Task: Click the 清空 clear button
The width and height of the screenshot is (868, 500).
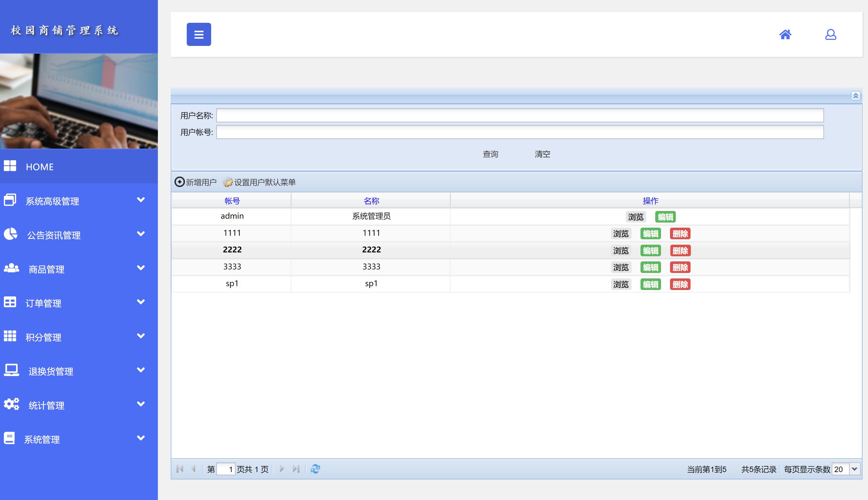Action: pos(542,154)
